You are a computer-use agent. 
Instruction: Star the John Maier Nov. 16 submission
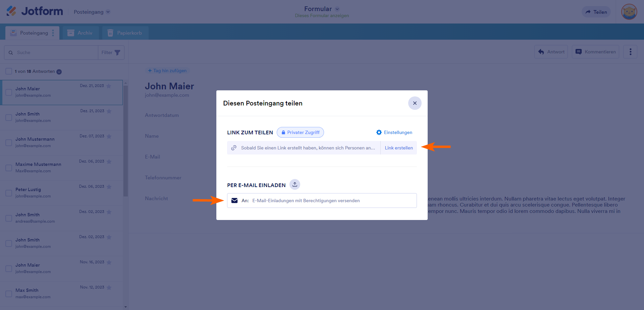click(x=109, y=262)
